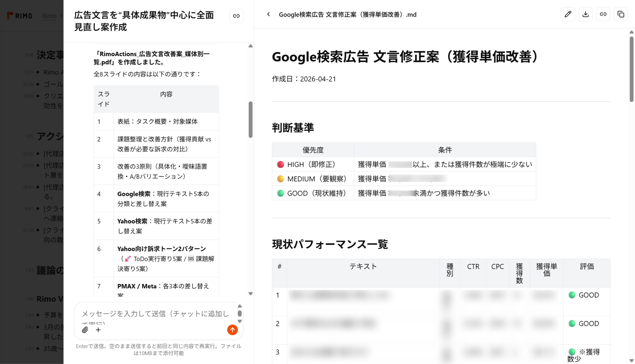Copy document contents icon
The image size is (635, 364).
[x=621, y=14]
